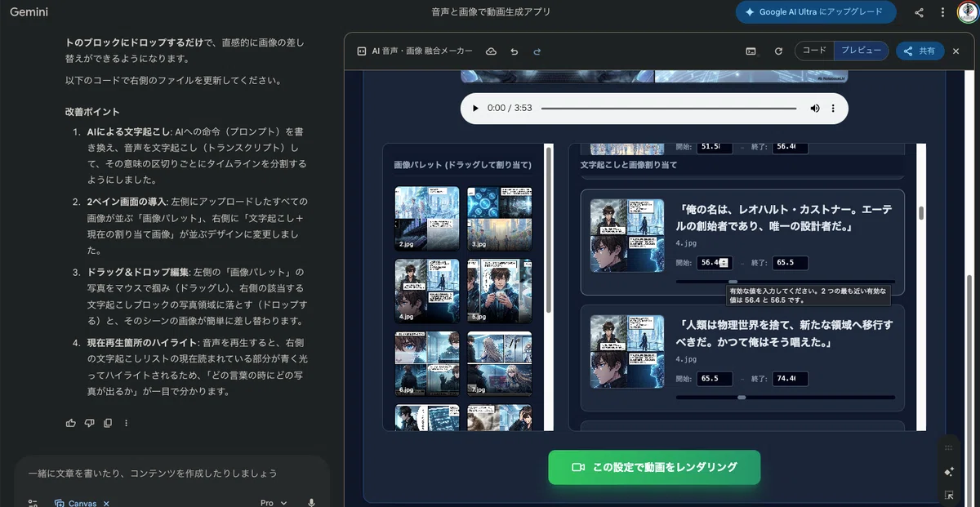Click the 音声と画像で動画生成アプリ conversation title
Screen dimensions: 980x507
(x=491, y=12)
